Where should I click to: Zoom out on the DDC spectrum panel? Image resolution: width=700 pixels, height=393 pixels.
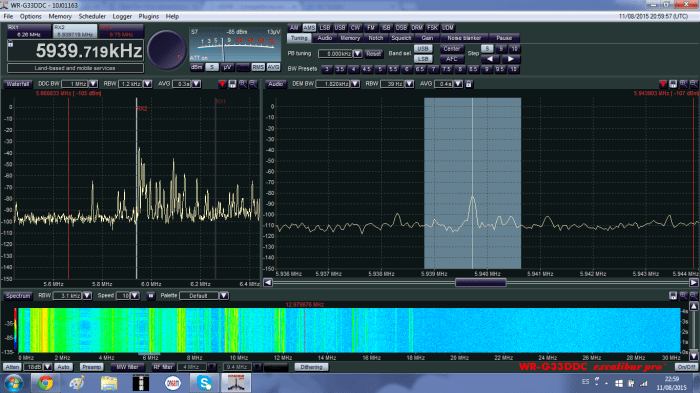pyautogui.click(x=253, y=84)
